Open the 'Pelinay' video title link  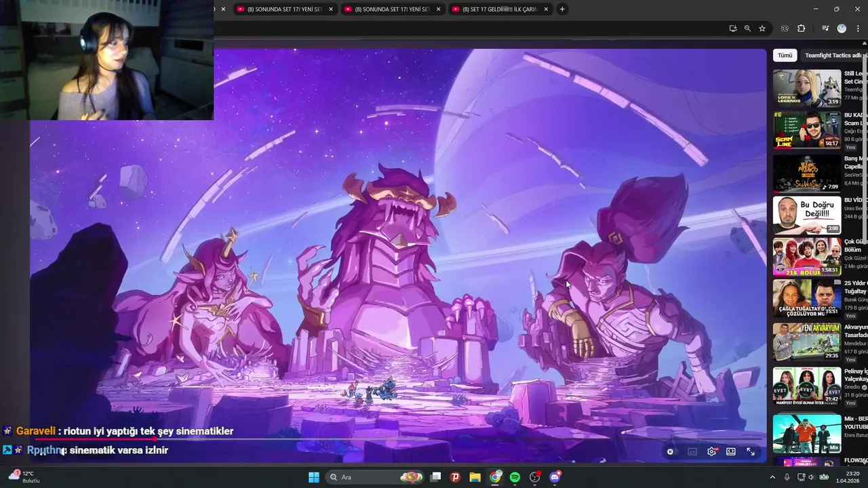coord(856,375)
